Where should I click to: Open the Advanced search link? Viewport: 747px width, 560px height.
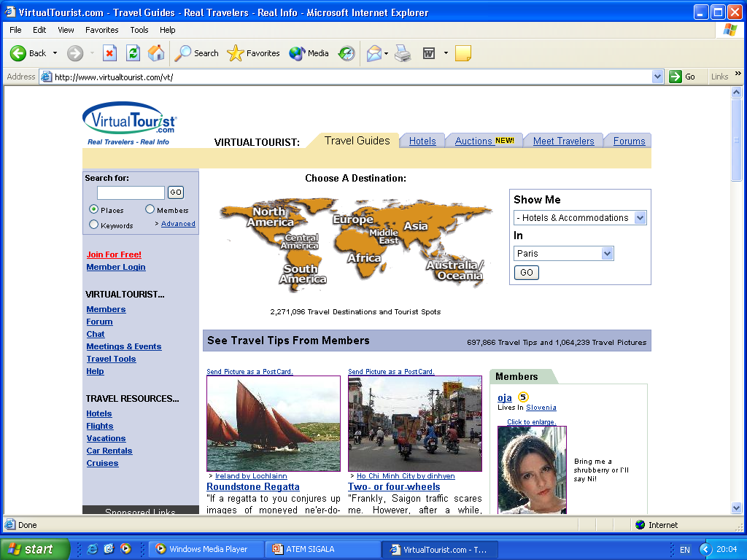[x=178, y=224]
